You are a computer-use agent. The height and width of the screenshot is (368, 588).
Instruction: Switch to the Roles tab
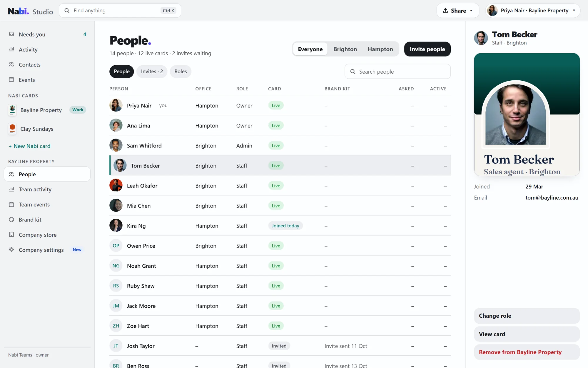[181, 72]
